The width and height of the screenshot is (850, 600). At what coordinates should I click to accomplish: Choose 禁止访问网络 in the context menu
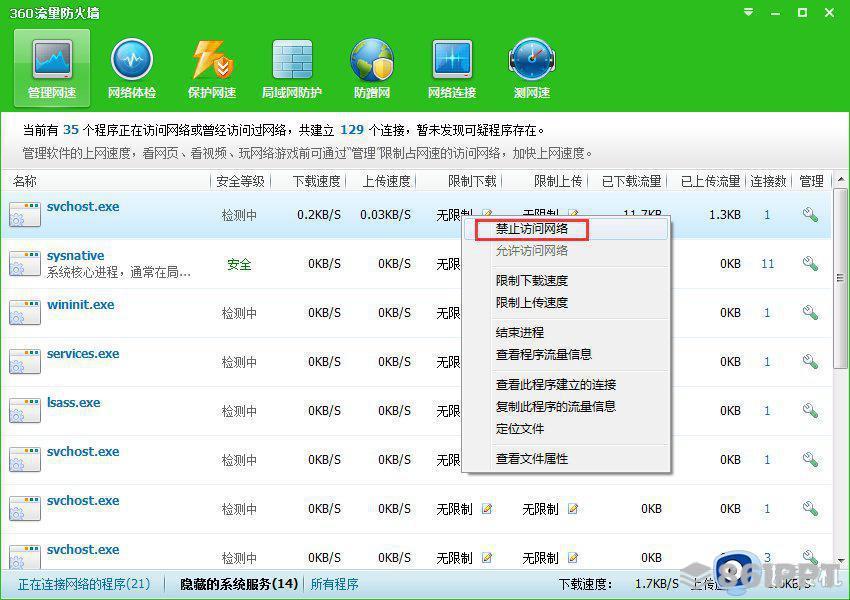(532, 229)
